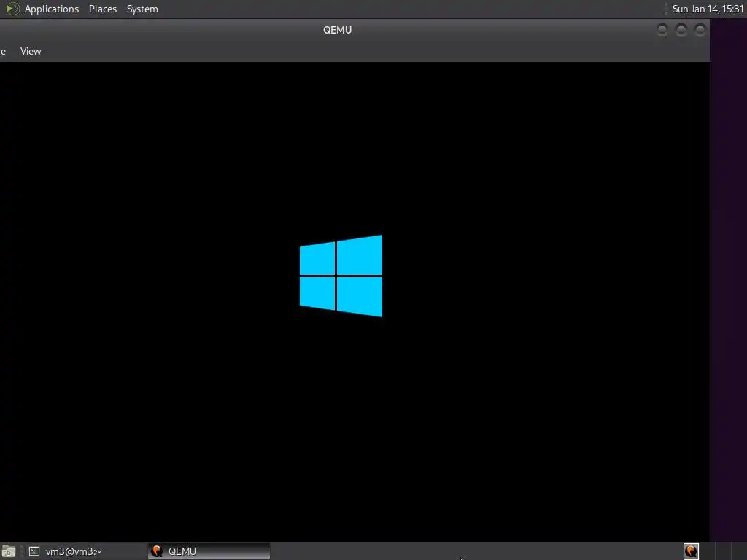The width and height of the screenshot is (747, 560).
Task: Click the QEMU button in the bottom taskbar
Action: (x=209, y=551)
